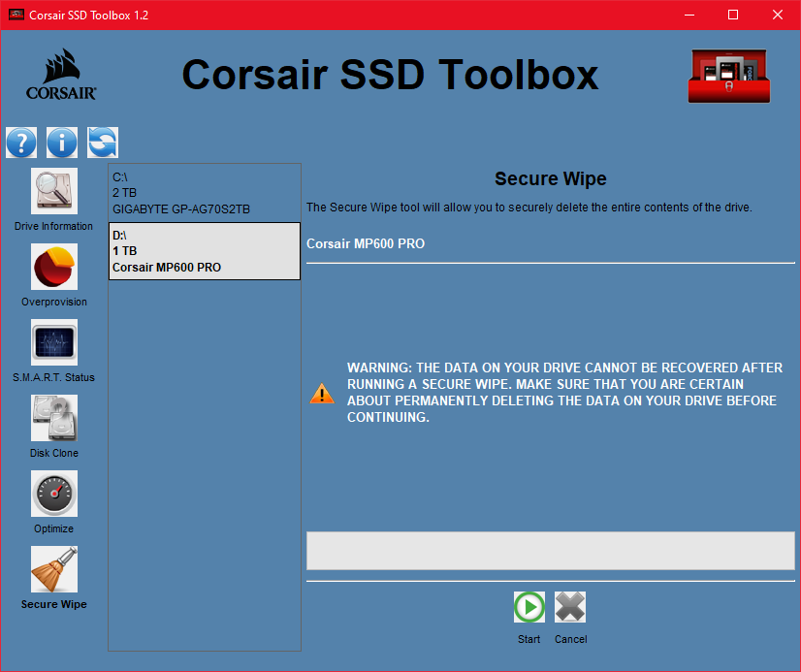The width and height of the screenshot is (801, 672).
Task: Open the Overprovision pie chart icon
Action: click(54, 267)
